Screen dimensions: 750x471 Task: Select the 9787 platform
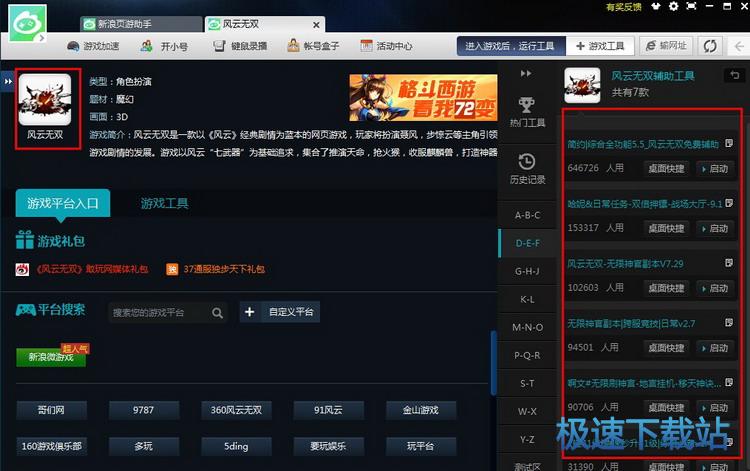143,410
